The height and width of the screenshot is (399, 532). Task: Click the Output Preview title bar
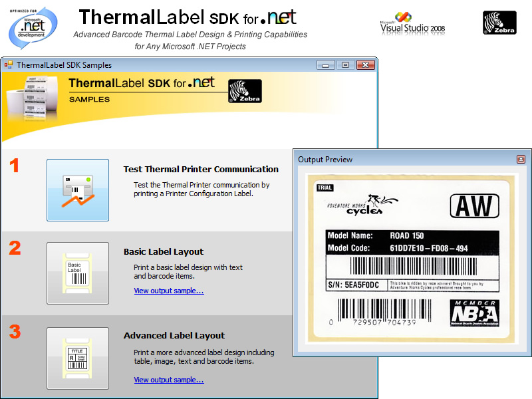tap(399, 160)
